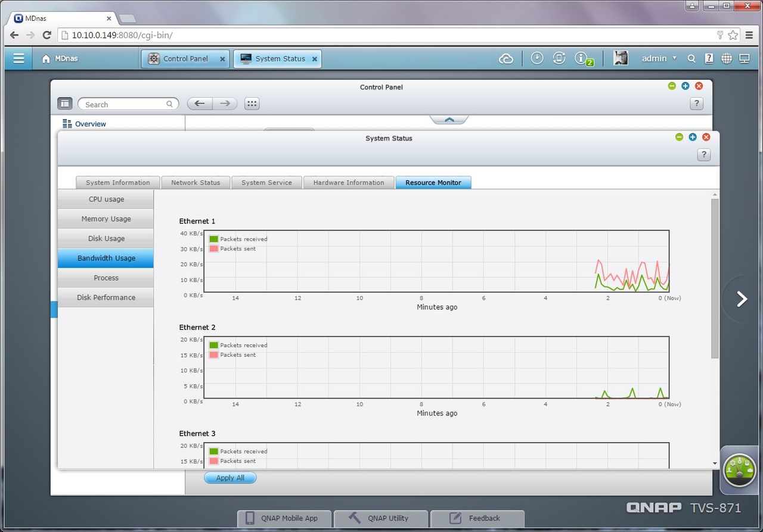Click the Ethernet 2 Packets sent swatch
Viewport: 763px width, 532px height.
214,354
